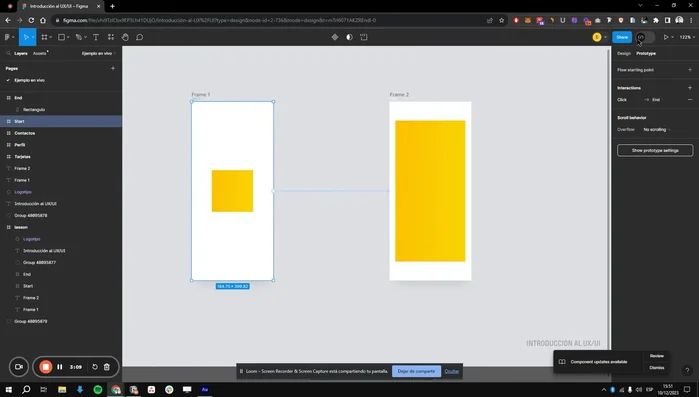Open the Frame tool dropdown arrow
Viewport: 699px width, 397px height.
pos(50,37)
